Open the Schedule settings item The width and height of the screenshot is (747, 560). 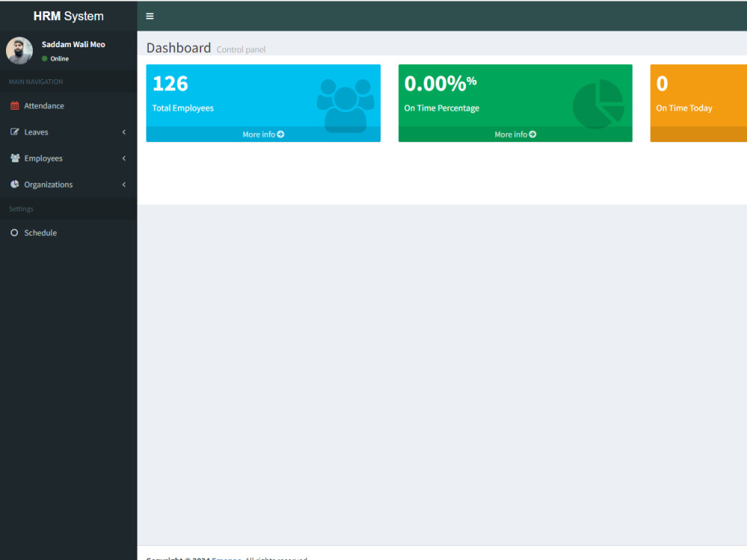[69, 233]
